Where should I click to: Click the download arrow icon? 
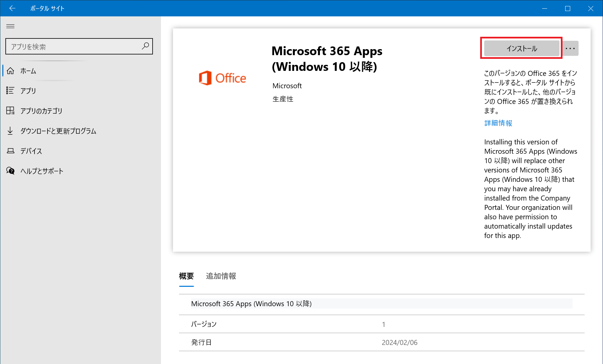point(10,131)
